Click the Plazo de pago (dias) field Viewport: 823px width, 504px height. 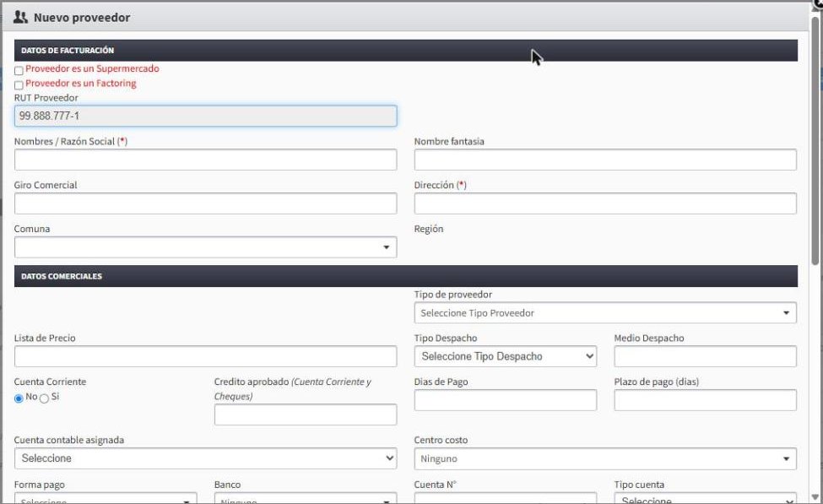click(706, 400)
